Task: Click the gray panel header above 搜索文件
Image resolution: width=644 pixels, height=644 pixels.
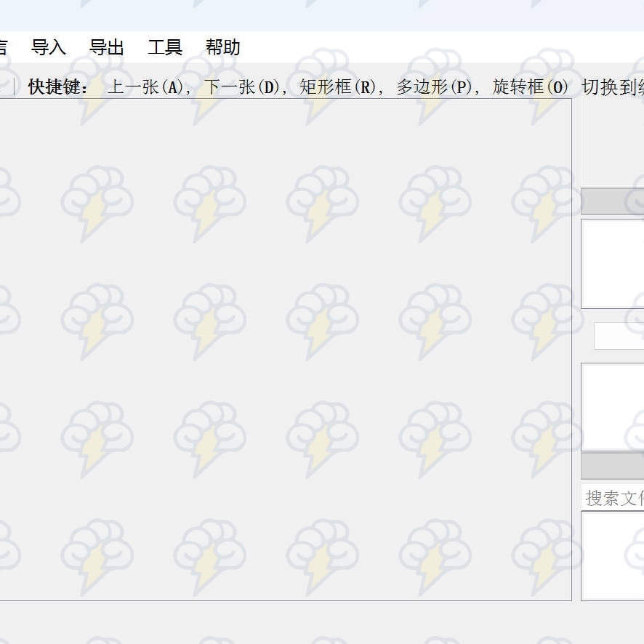Action: [x=613, y=466]
